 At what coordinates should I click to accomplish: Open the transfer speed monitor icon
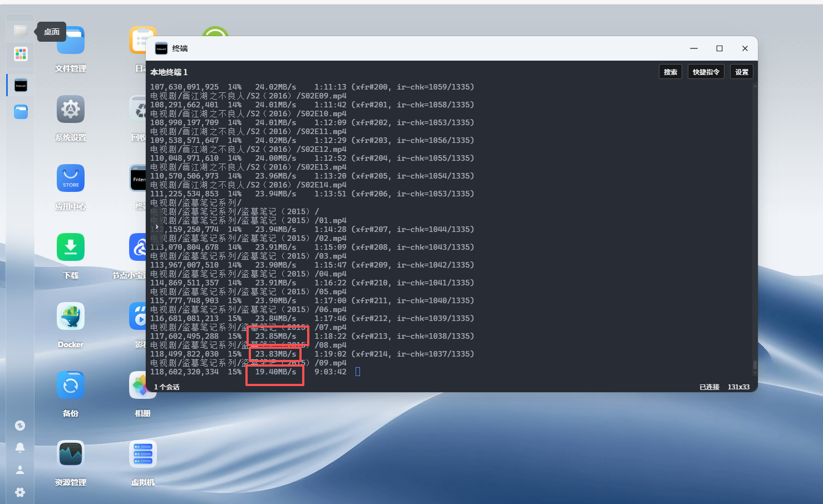coord(20,425)
